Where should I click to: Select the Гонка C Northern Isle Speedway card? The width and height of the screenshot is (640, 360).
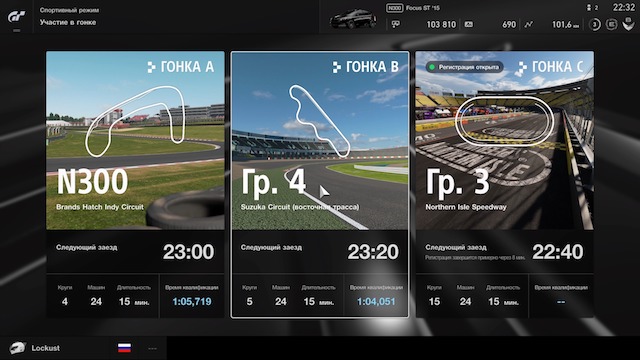tap(505, 184)
